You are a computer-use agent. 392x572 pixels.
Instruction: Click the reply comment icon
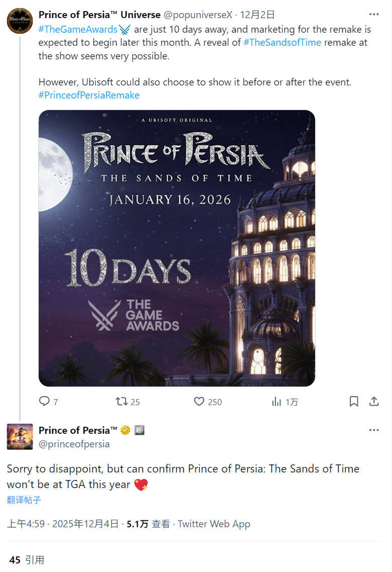tap(45, 401)
